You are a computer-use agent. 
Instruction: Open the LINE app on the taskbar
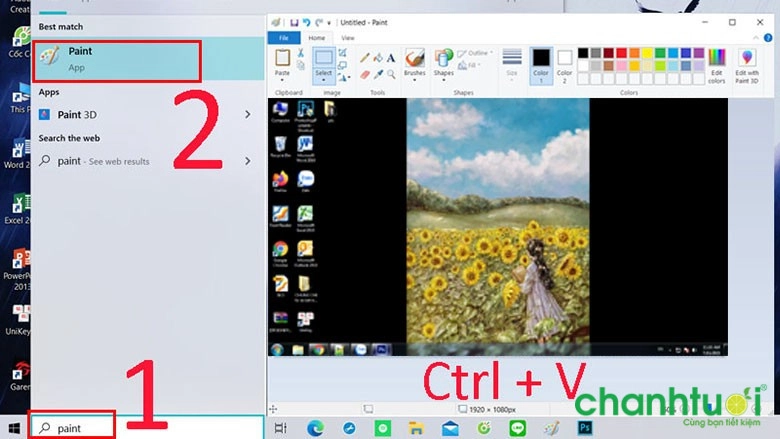point(517,428)
